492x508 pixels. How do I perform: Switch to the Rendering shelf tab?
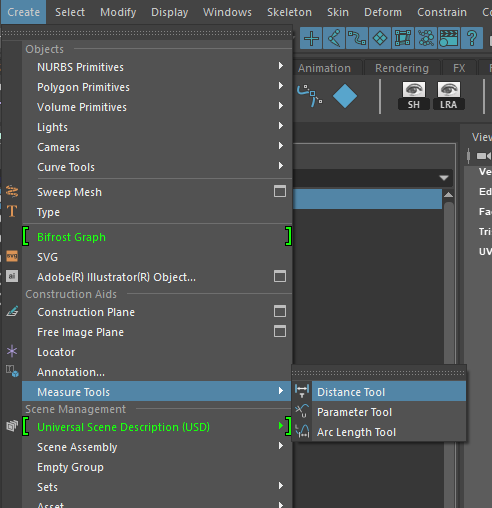coord(402,68)
